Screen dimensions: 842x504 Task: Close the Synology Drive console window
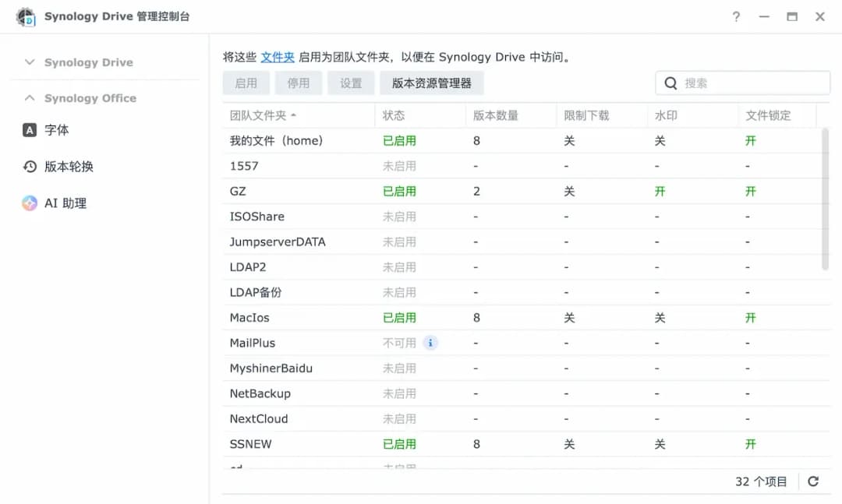point(820,16)
